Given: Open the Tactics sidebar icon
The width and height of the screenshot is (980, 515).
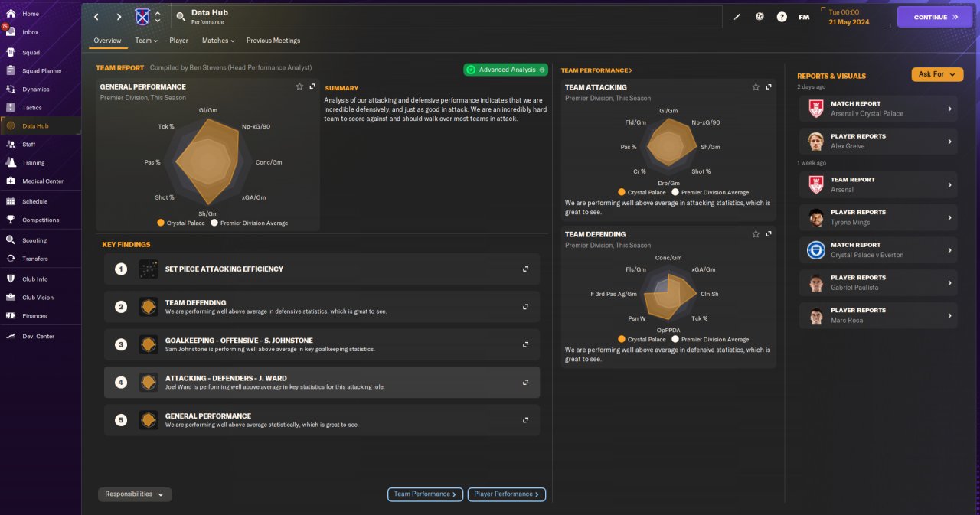Looking at the screenshot, I should coord(11,108).
